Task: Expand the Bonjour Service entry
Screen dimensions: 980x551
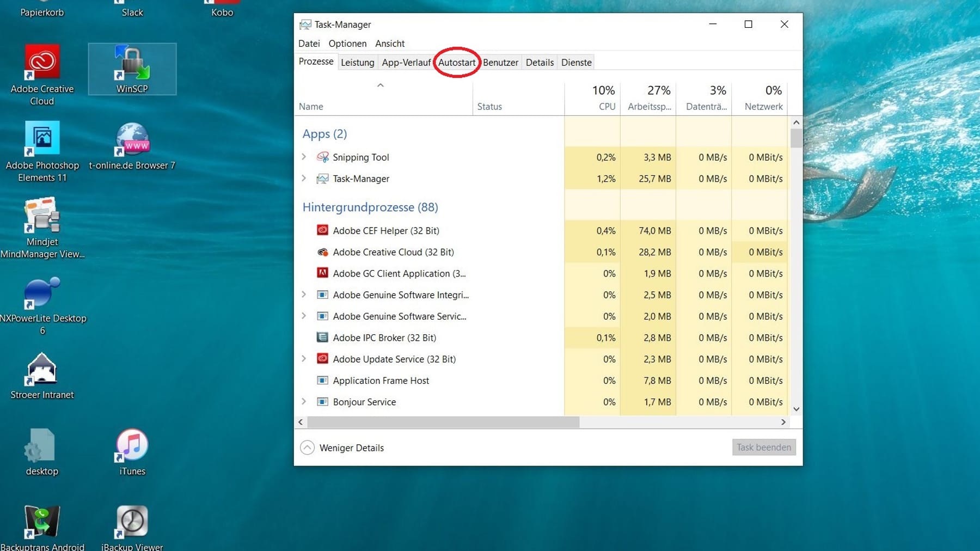Action: click(x=304, y=401)
